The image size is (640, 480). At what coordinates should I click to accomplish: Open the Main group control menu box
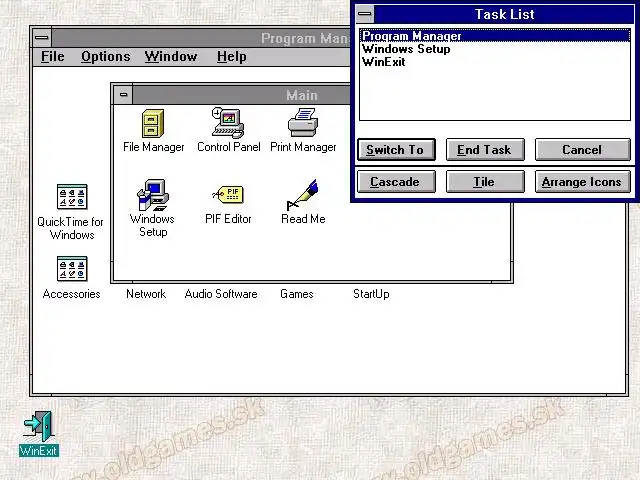pyautogui.click(x=123, y=95)
